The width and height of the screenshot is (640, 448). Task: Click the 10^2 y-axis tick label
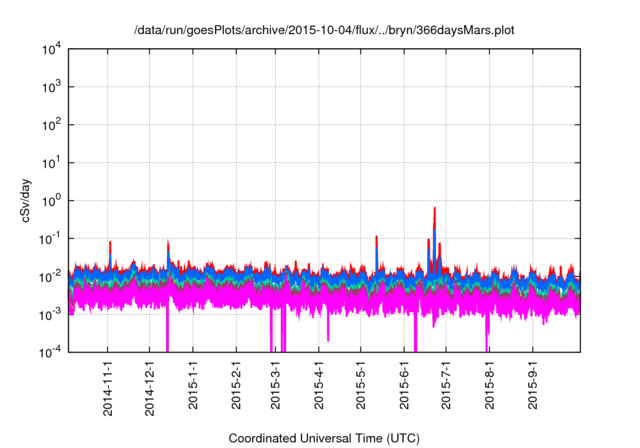pyautogui.click(x=51, y=125)
